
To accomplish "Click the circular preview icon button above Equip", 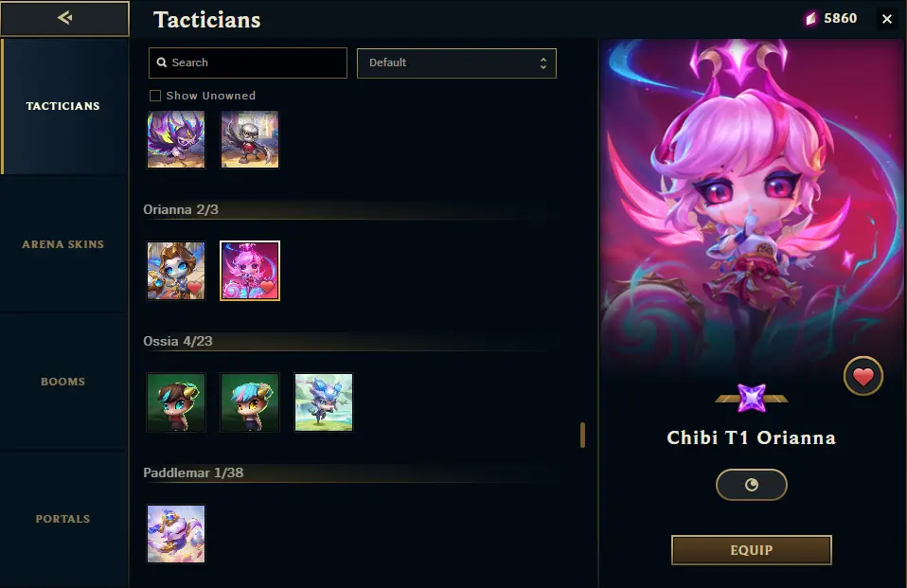I will click(752, 485).
